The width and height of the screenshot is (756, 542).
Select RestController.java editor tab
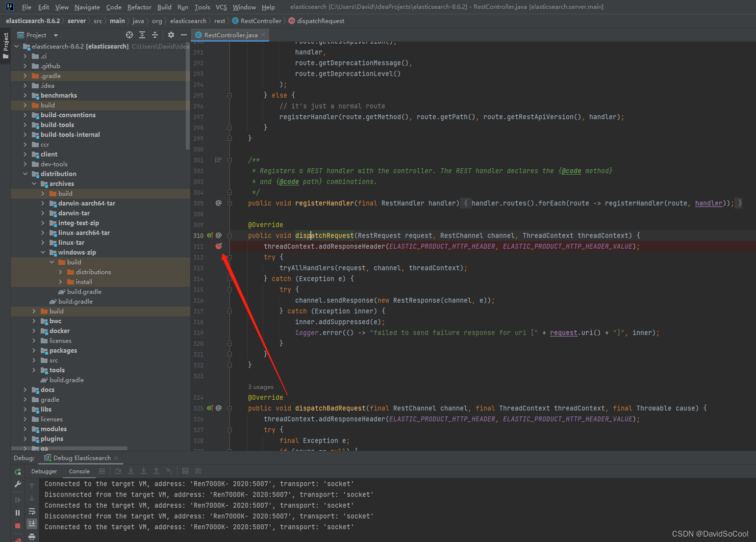[230, 35]
